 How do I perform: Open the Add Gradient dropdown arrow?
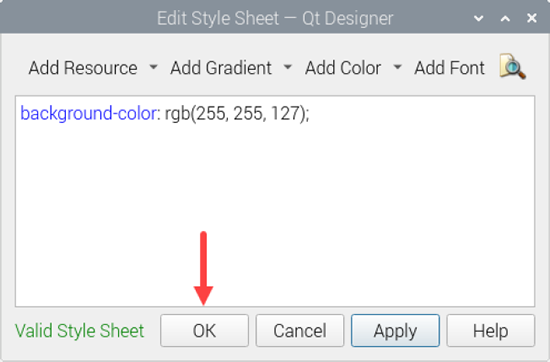coord(288,67)
